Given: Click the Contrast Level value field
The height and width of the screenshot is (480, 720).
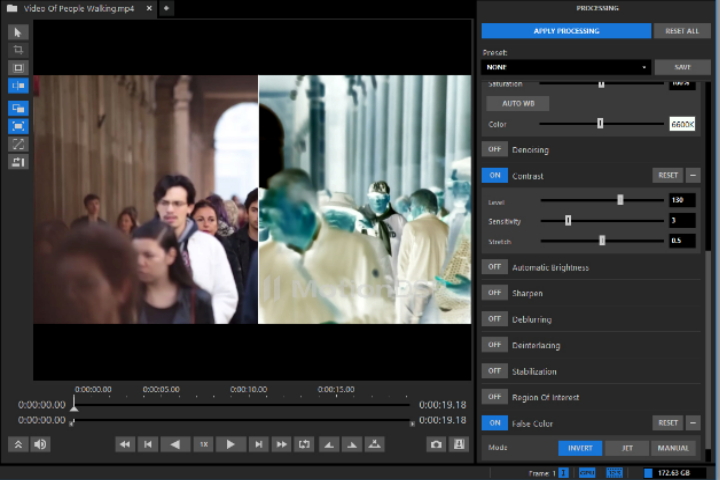Looking at the screenshot, I should pos(682,200).
